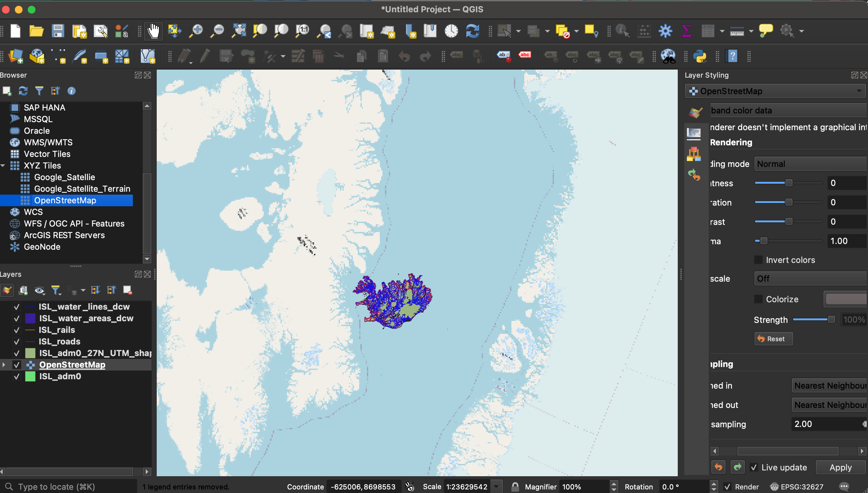This screenshot has height=493, width=868.
Task: Refresh the Browser panel tree
Action: pos(23,91)
